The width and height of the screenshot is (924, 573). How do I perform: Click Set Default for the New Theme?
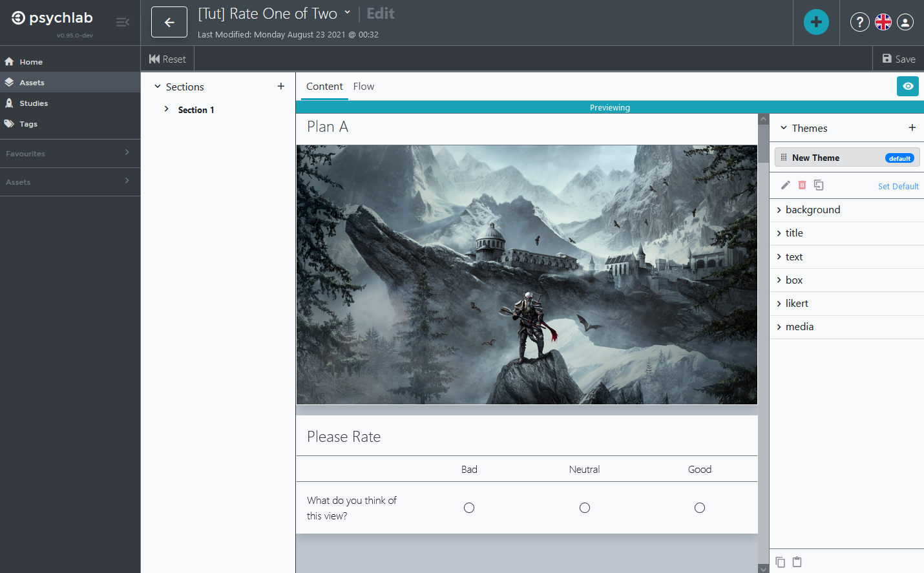click(x=898, y=186)
